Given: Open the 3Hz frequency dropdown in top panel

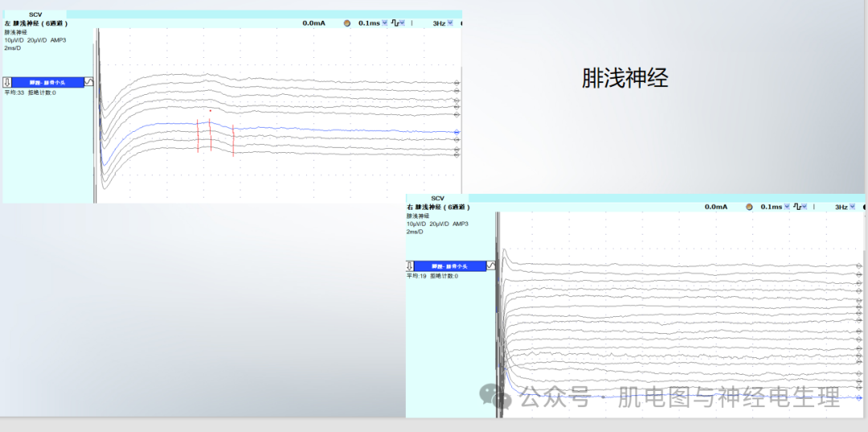Looking at the screenshot, I should click(450, 23).
